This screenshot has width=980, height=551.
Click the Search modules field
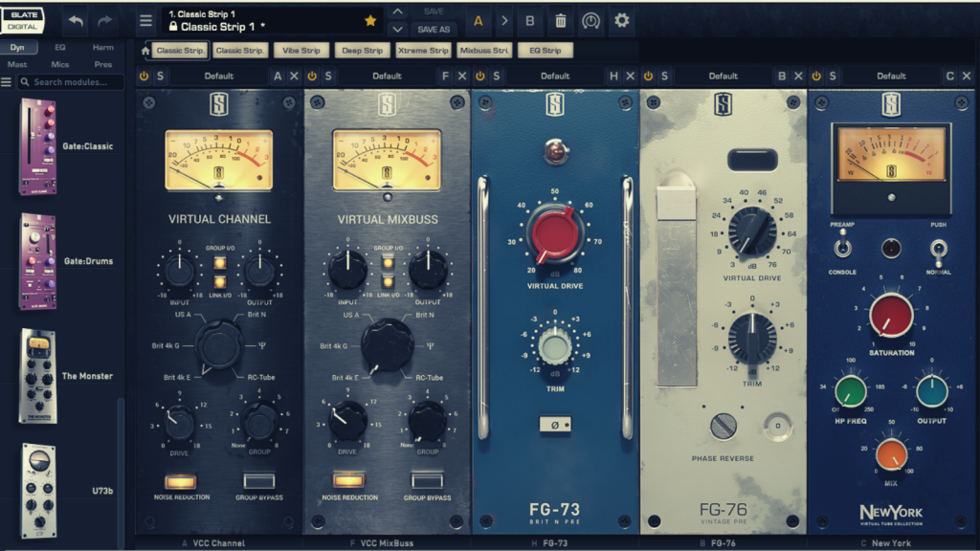pos(71,82)
